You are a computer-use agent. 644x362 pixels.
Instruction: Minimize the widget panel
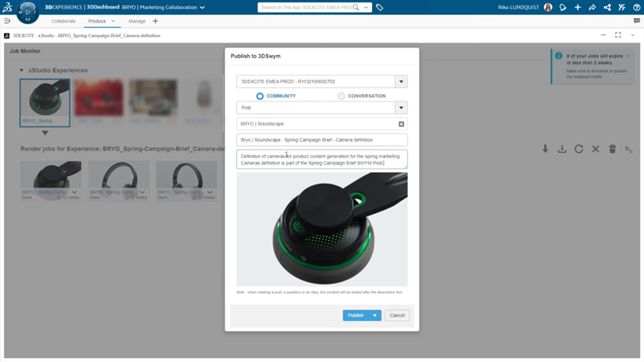pyautogui.click(x=603, y=36)
